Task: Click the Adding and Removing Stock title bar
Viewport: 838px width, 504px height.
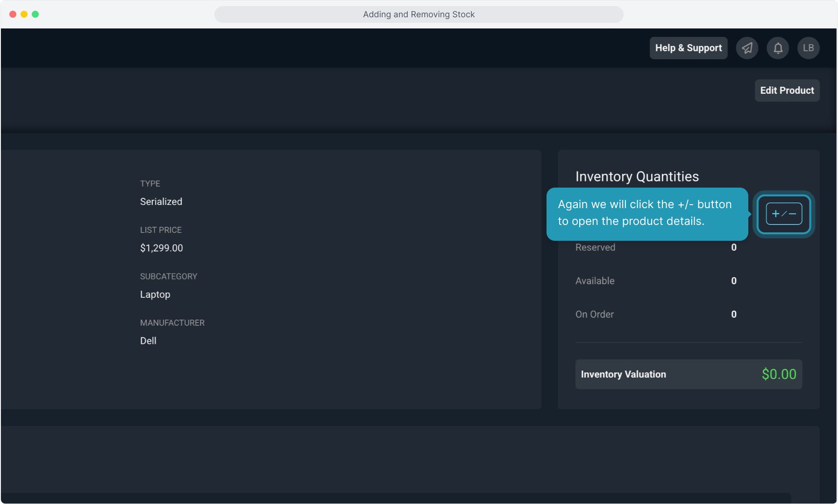Action: 419,14
